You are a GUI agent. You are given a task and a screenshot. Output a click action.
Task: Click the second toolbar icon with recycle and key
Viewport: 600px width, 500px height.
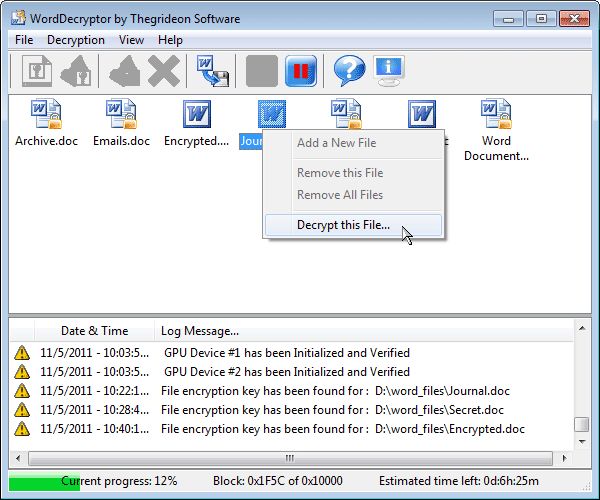coord(76,70)
